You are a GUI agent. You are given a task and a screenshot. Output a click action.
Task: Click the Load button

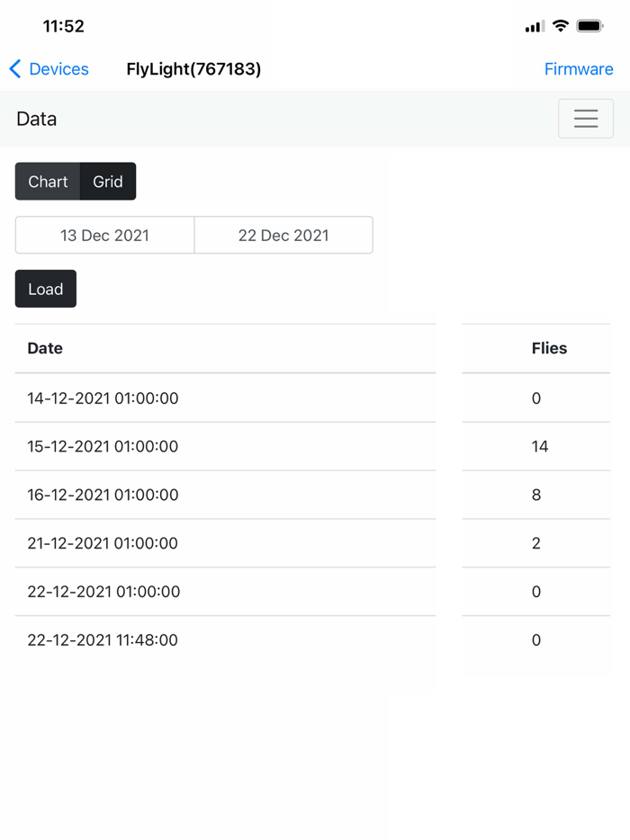pyautogui.click(x=46, y=289)
